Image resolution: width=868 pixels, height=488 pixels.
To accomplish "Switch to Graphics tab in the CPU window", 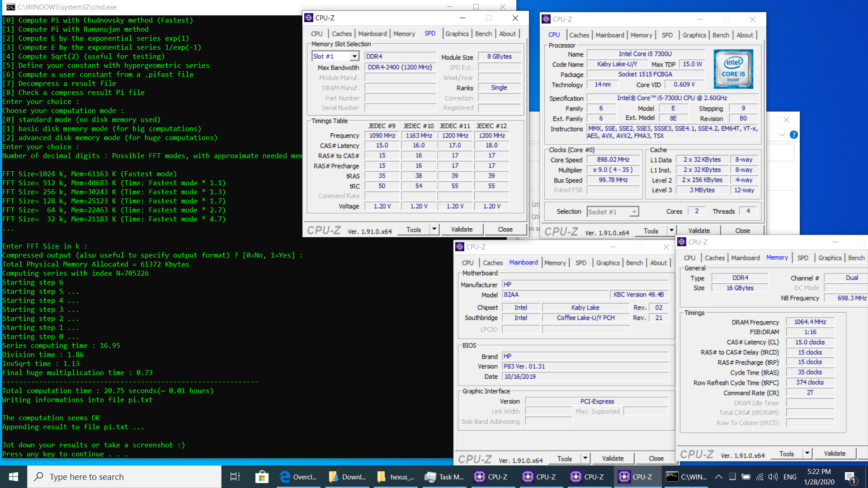I will click(x=694, y=35).
